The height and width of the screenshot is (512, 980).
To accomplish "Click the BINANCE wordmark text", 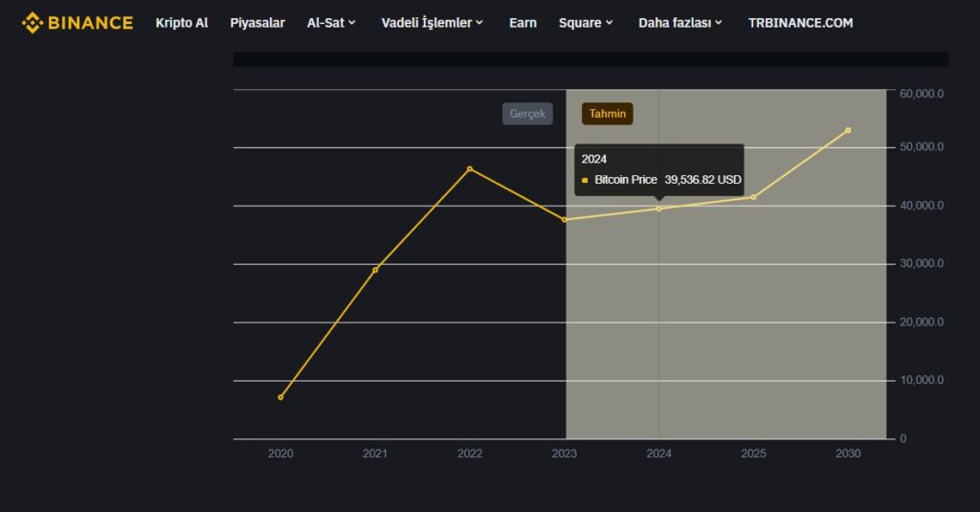I will [x=91, y=23].
